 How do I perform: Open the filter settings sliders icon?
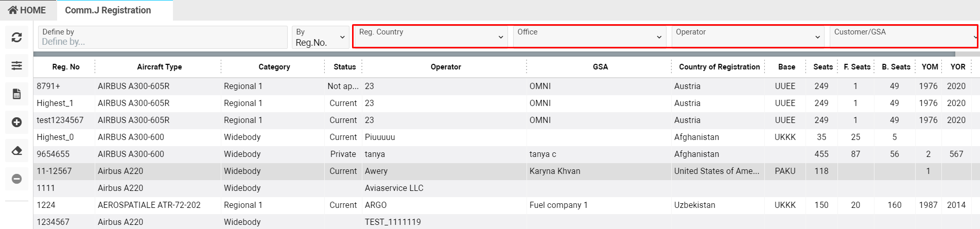click(16, 65)
